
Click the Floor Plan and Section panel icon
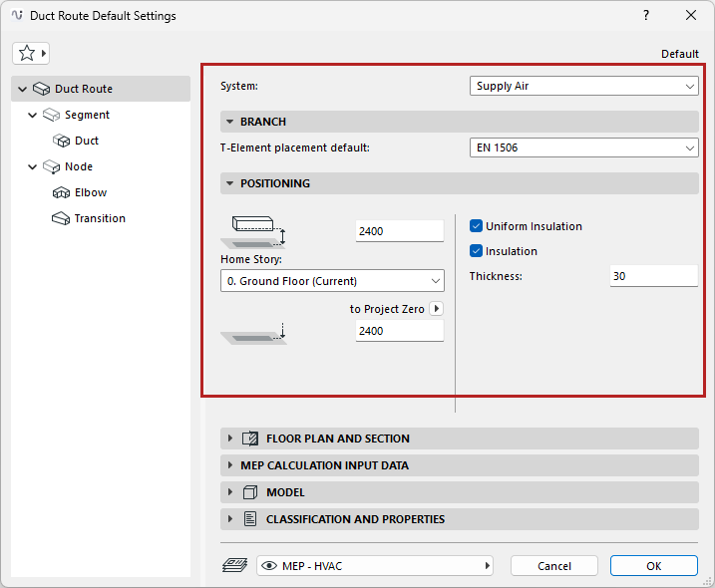(x=250, y=439)
